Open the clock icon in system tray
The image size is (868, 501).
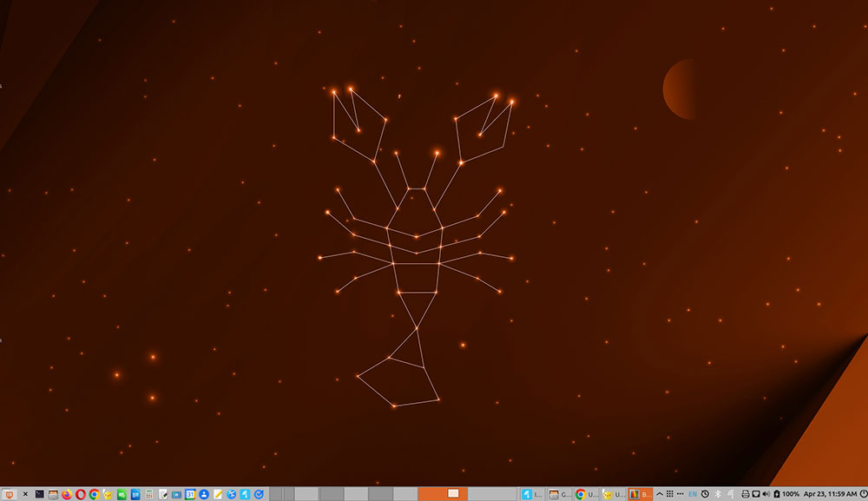pyautogui.click(x=705, y=493)
